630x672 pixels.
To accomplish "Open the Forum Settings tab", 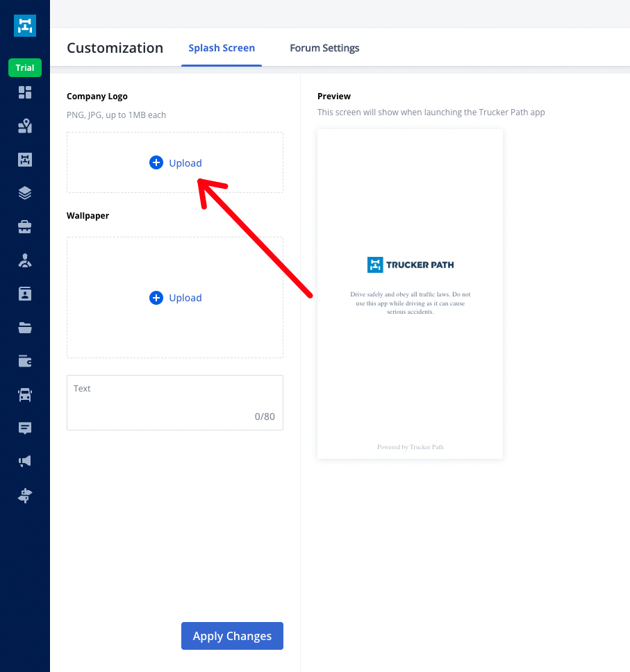I will tap(324, 48).
